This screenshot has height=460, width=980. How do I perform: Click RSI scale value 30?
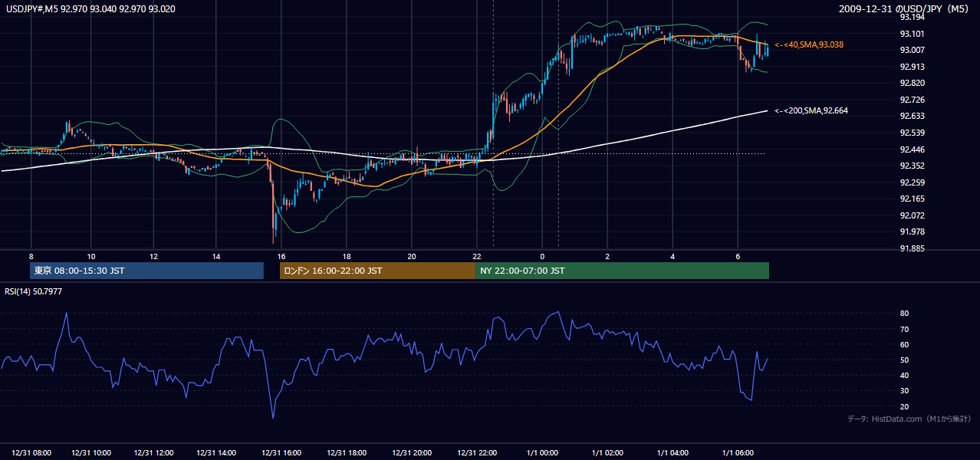coord(904,391)
